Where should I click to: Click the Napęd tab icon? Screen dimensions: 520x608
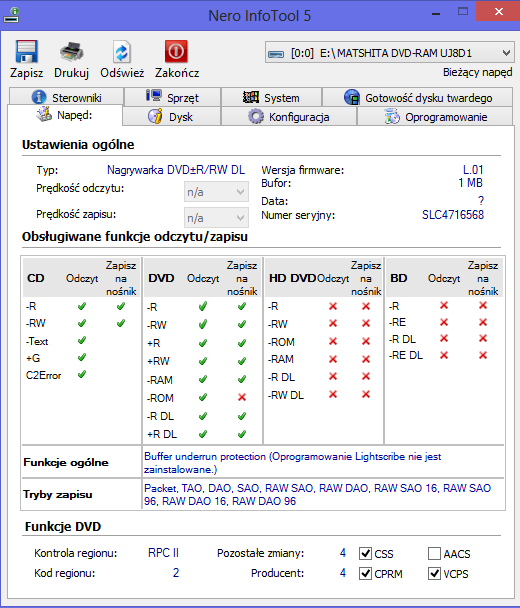[x=44, y=114]
